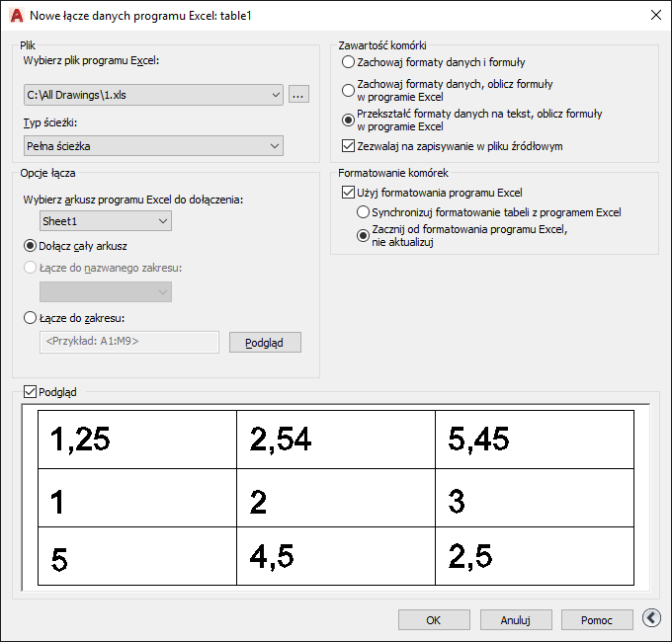Click preview cell with value 2,5
672x642 pixels.
coord(535,556)
